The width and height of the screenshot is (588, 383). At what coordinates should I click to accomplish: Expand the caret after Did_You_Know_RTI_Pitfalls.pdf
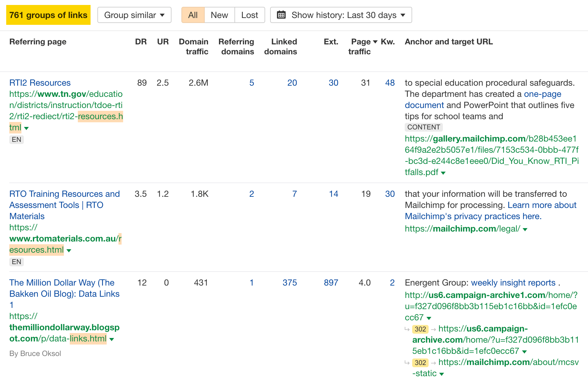pyautogui.click(x=443, y=173)
